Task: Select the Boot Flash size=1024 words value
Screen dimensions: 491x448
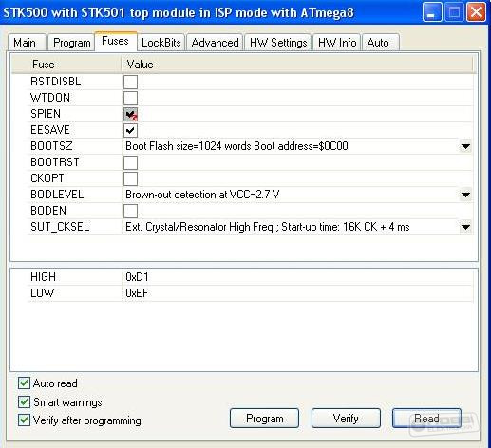Action: [236, 146]
